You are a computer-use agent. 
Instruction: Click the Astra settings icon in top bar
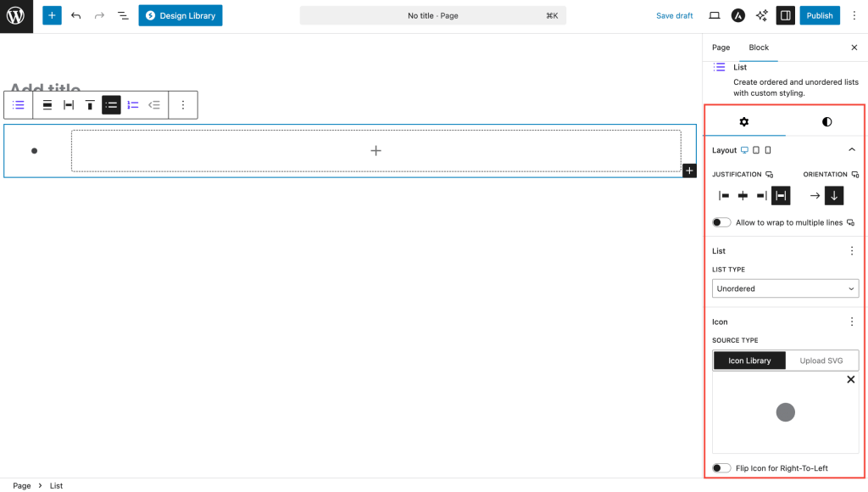click(x=738, y=15)
